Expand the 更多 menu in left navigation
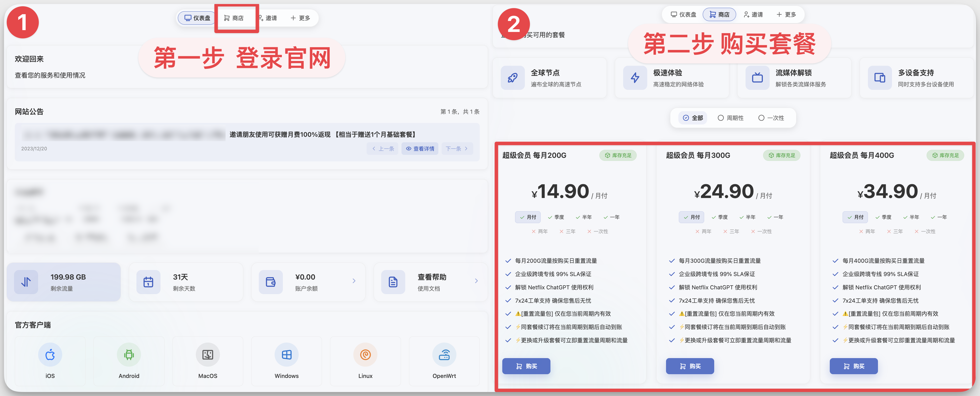The width and height of the screenshot is (980, 396). (x=300, y=18)
